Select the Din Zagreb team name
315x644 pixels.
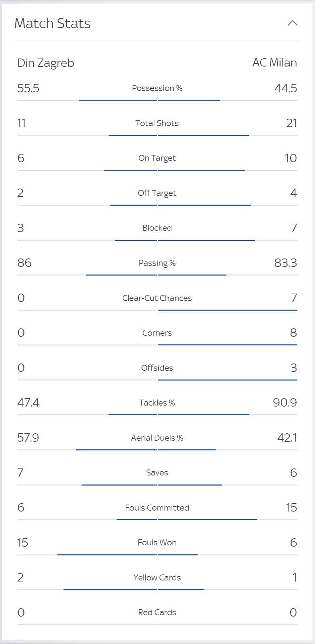click(x=46, y=63)
